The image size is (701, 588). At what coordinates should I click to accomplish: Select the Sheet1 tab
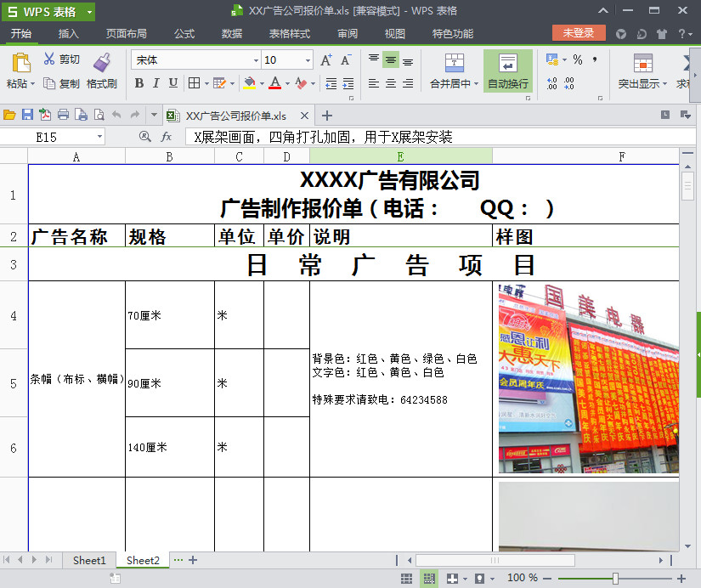click(88, 560)
